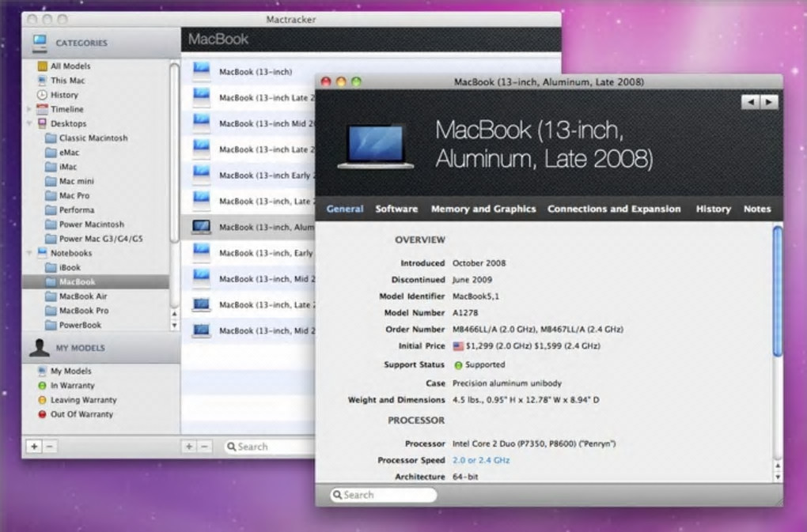
Task: Collapse the Desktops disclosure triangle
Action: [28, 123]
